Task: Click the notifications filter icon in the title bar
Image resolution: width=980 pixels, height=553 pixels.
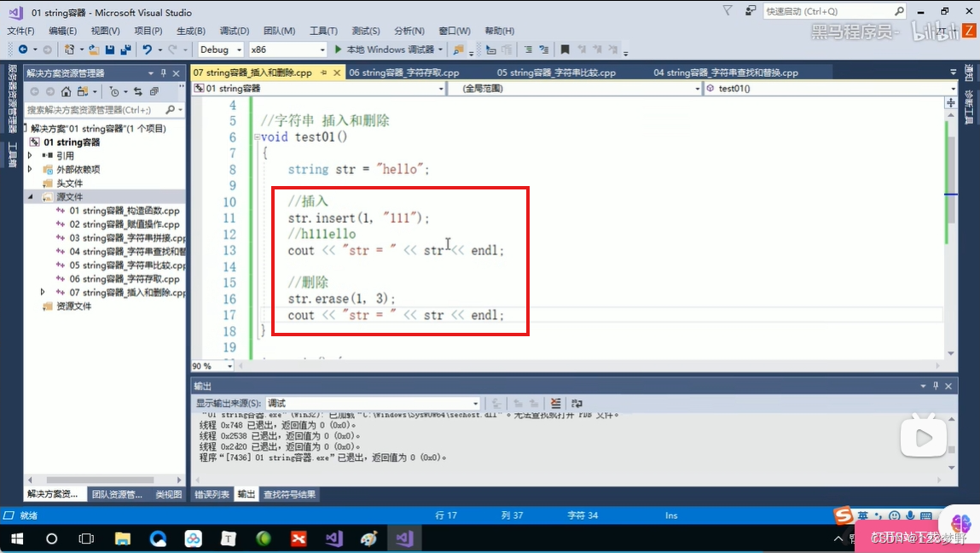Action: [728, 10]
